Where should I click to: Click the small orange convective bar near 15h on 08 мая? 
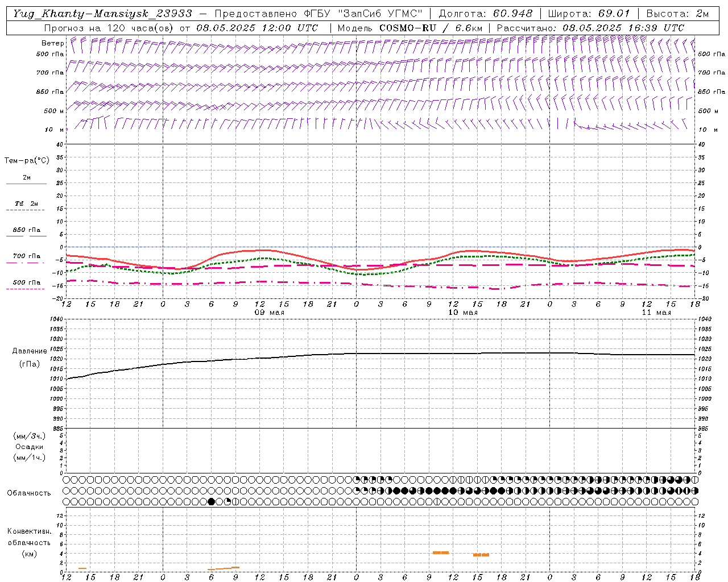[82, 568]
